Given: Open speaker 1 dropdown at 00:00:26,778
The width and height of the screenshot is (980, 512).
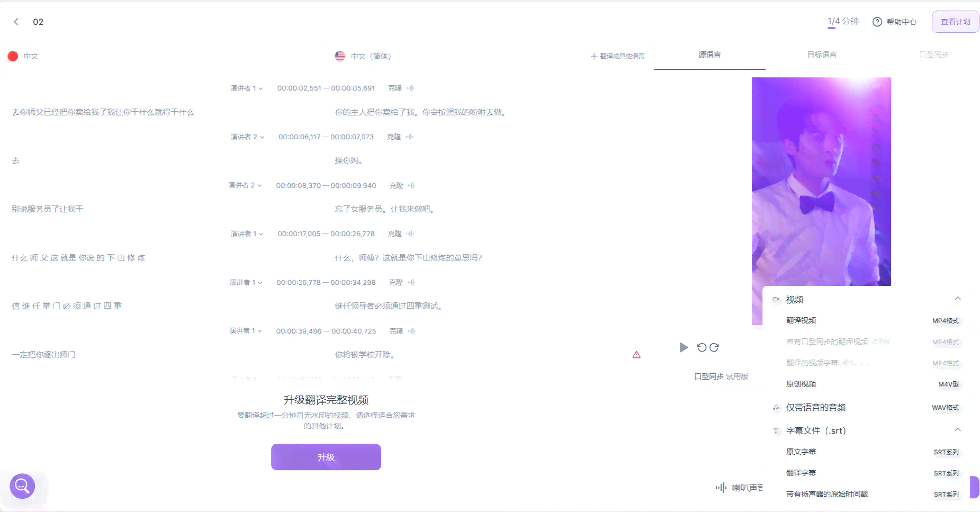Looking at the screenshot, I should 246,283.
